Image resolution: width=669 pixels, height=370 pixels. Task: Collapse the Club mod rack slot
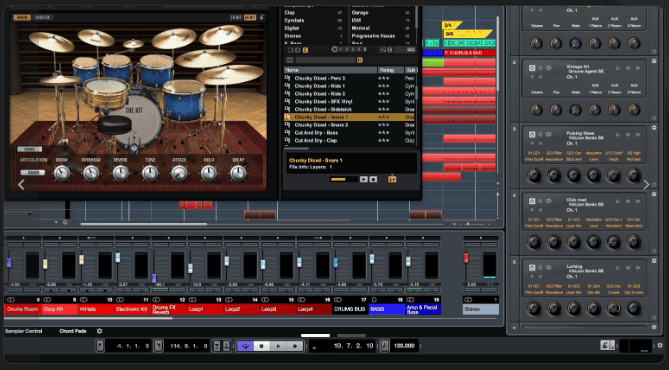point(654,194)
